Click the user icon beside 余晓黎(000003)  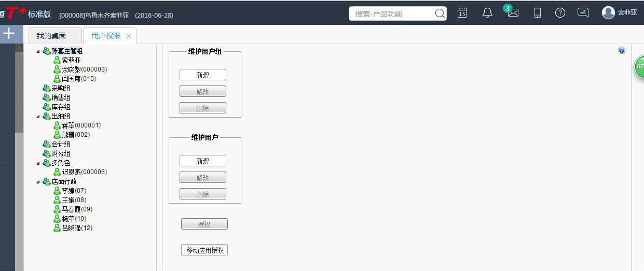57,69
